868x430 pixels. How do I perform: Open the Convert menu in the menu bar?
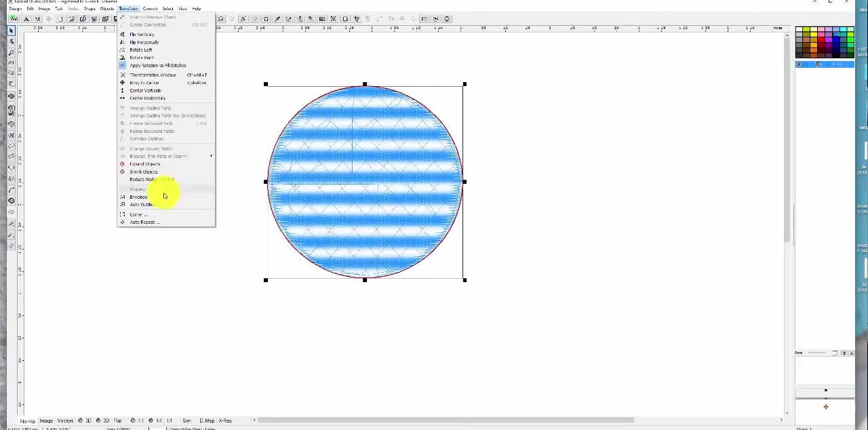[x=150, y=8]
